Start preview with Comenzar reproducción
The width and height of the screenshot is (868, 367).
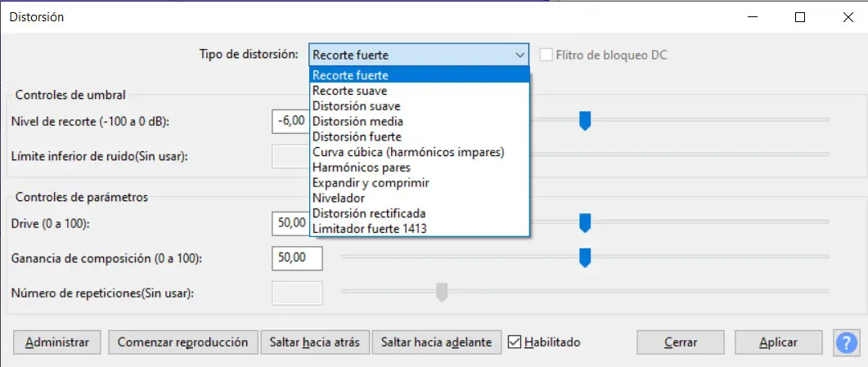click(182, 342)
